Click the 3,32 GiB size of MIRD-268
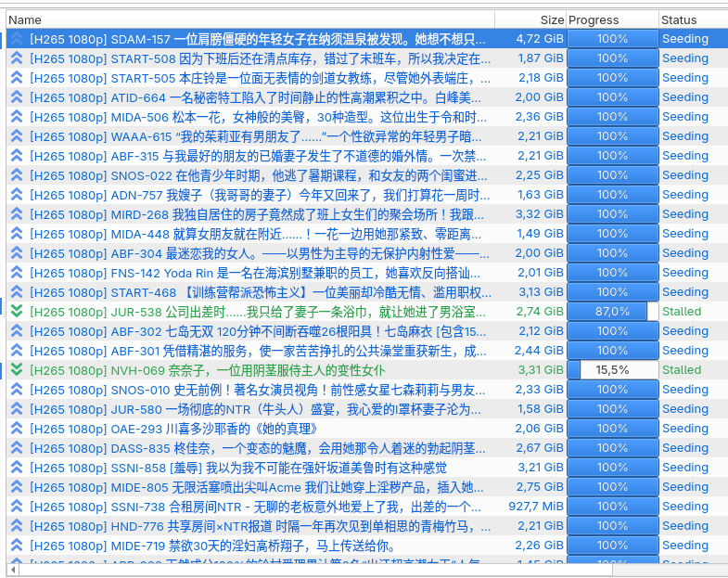The height and width of the screenshot is (578, 728). 540,214
